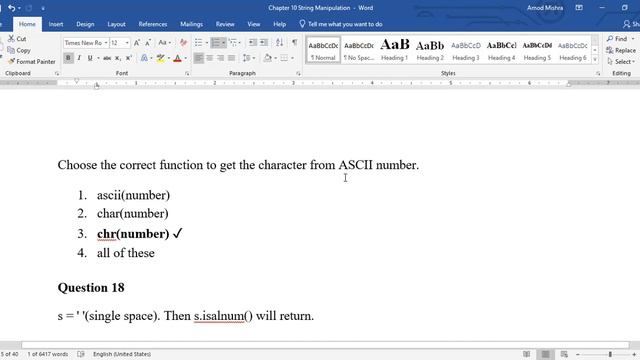Image resolution: width=640 pixels, height=360 pixels.
Task: Click the horizontal scrollbar
Action: (x=325, y=345)
